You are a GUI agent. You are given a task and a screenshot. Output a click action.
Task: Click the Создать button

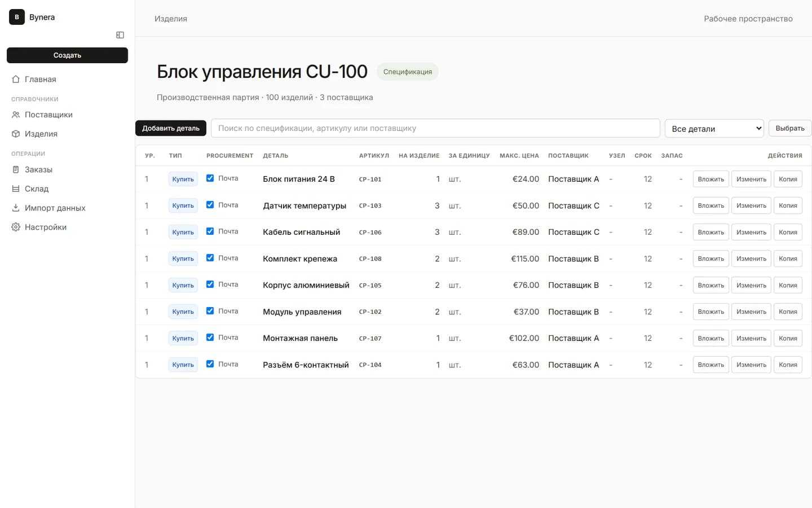67,55
